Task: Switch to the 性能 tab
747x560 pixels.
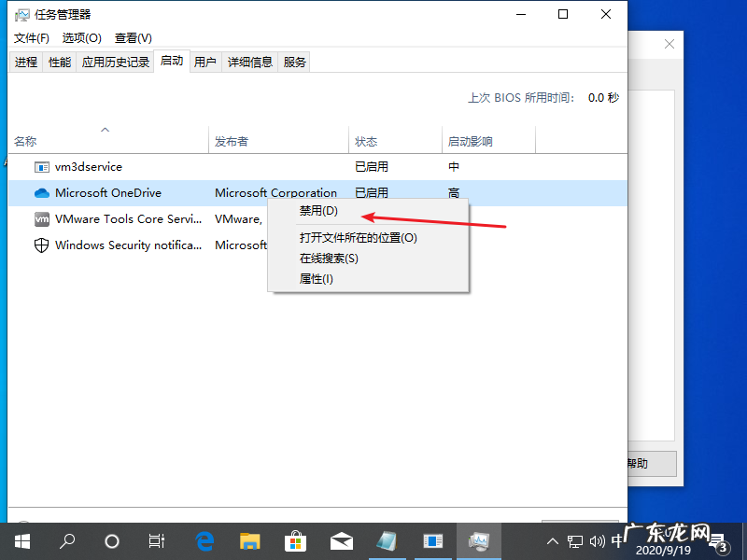Action: coord(59,62)
